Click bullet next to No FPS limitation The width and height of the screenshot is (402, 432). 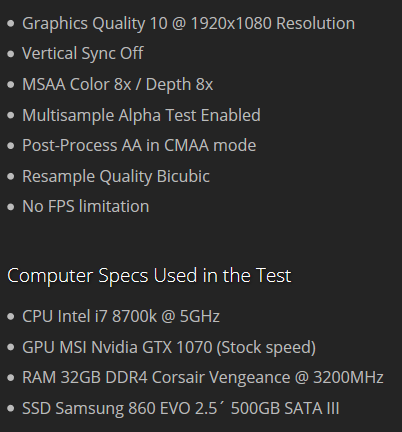pos(11,207)
